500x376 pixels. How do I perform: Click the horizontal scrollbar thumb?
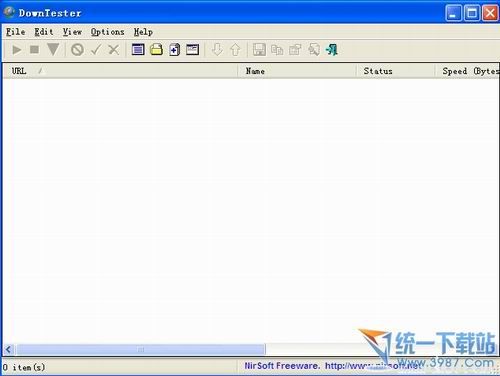[x=141, y=350]
